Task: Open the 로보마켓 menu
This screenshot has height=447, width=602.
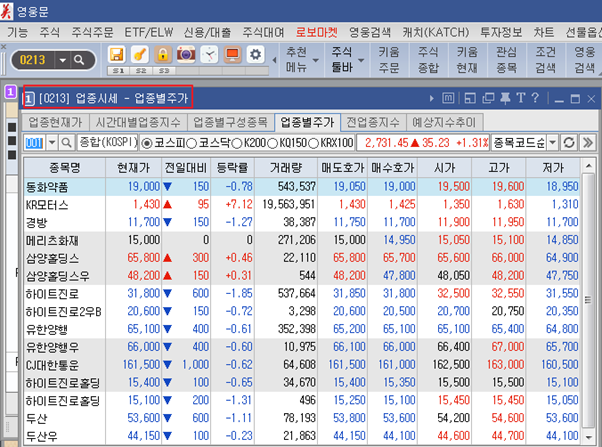Action: 317,32
